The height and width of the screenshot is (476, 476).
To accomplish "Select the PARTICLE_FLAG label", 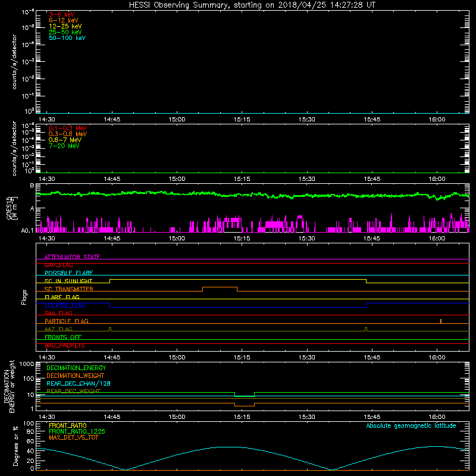I will pos(67,321).
